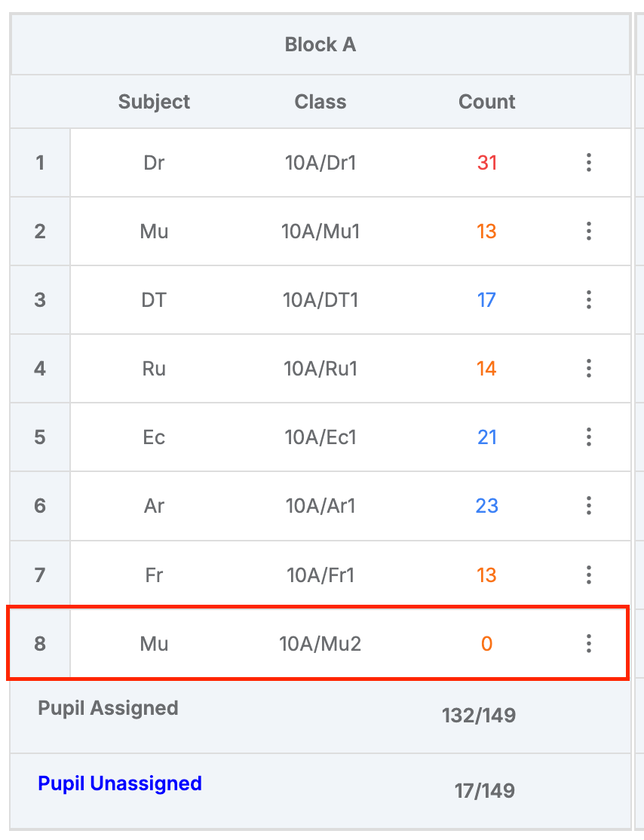644x840 pixels.
Task: Click the Subject column header
Action: coord(154,102)
